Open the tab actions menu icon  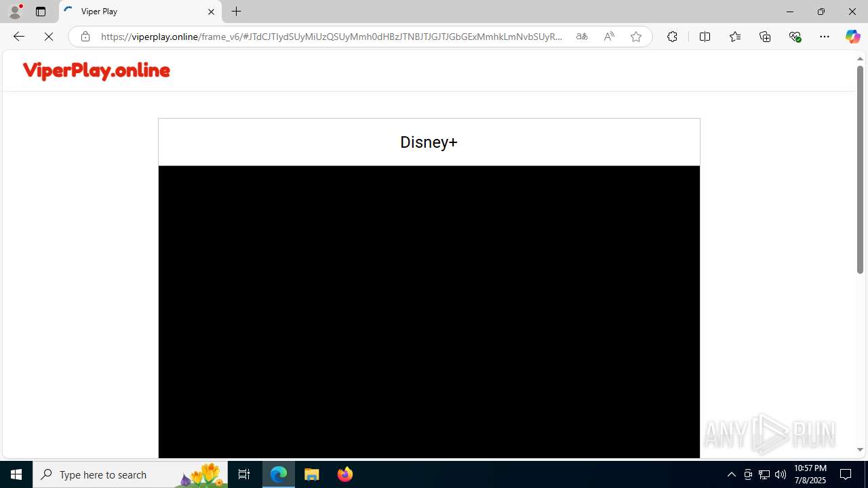point(41,12)
